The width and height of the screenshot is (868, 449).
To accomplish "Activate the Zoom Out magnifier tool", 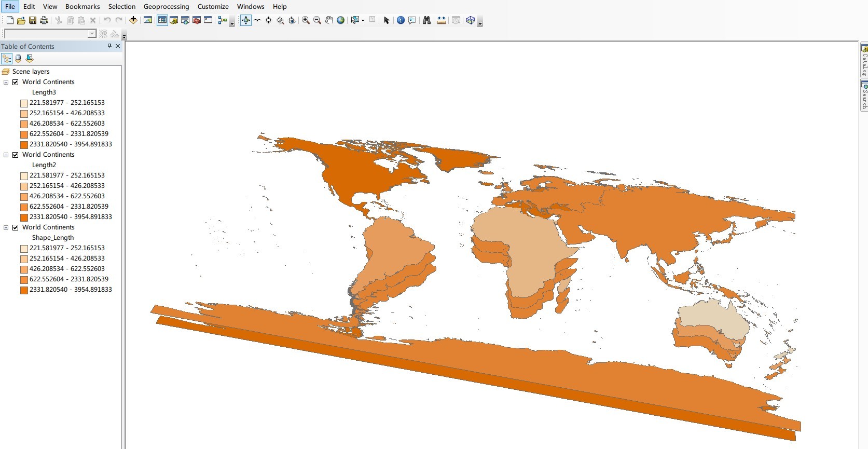I will coord(318,20).
